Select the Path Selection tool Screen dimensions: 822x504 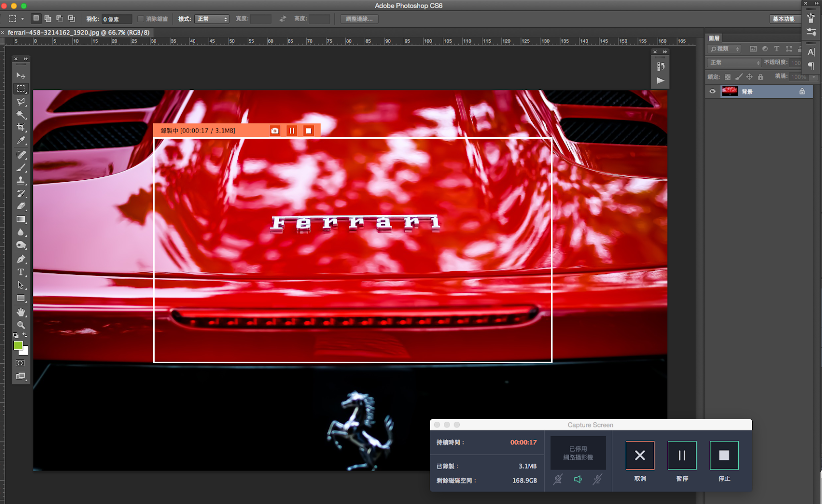pyautogui.click(x=21, y=285)
